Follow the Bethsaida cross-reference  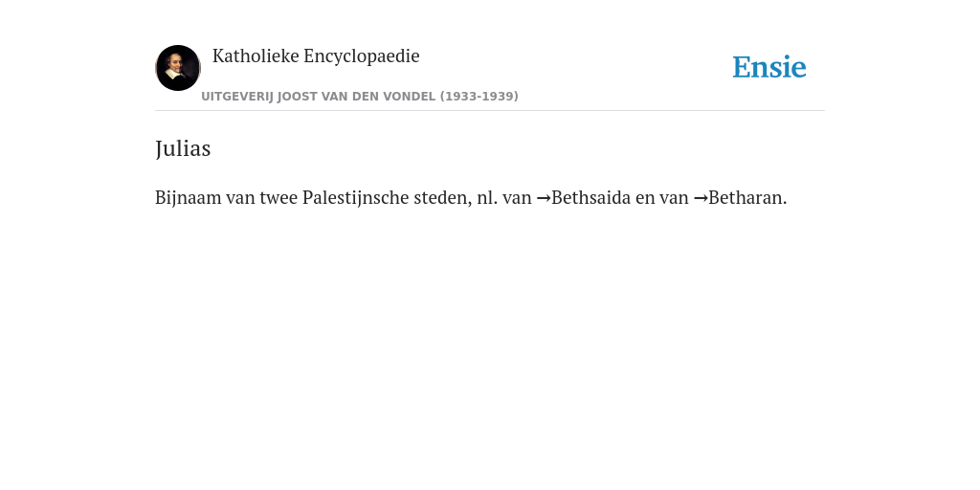tap(590, 197)
